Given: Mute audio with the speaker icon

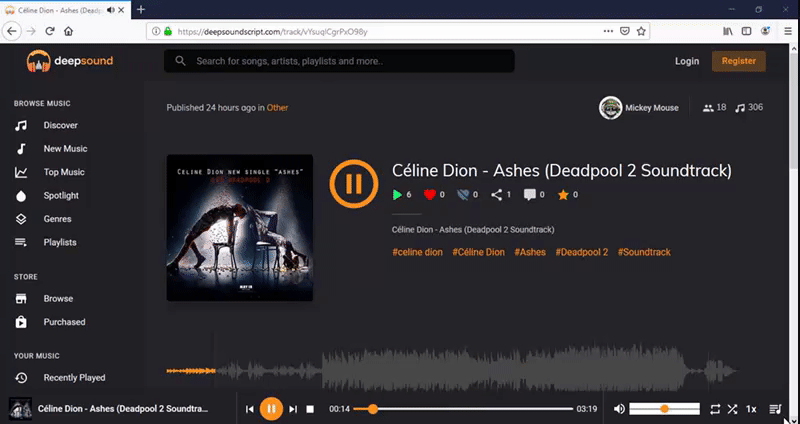Looking at the screenshot, I should 619,409.
